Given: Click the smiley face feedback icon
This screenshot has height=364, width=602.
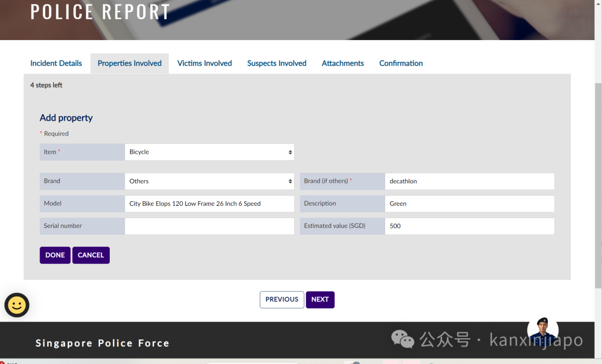Looking at the screenshot, I should (17, 305).
